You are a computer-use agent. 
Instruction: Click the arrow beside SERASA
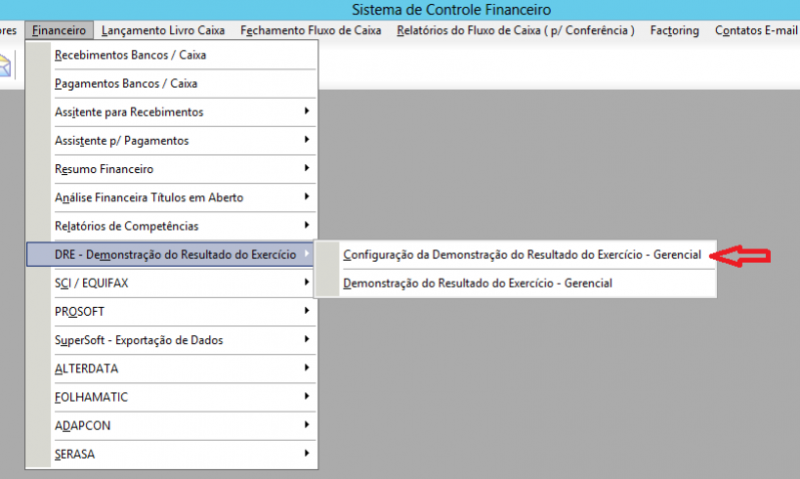[306, 454]
